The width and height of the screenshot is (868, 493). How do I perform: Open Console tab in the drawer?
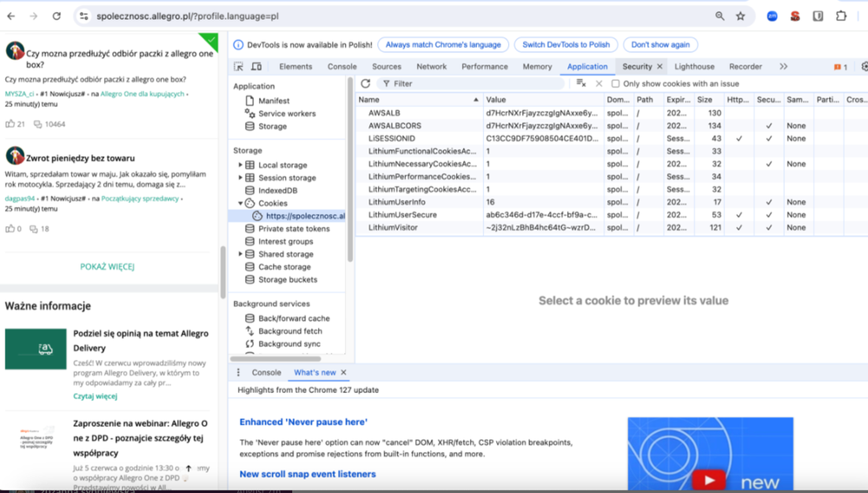pos(266,372)
